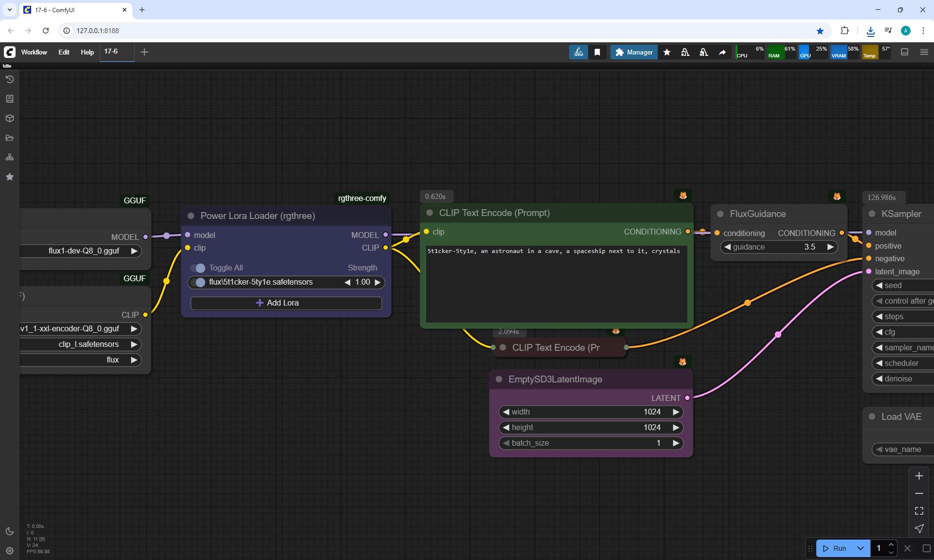Increase guidance value with right arrow
The image size is (934, 560).
coord(830,247)
